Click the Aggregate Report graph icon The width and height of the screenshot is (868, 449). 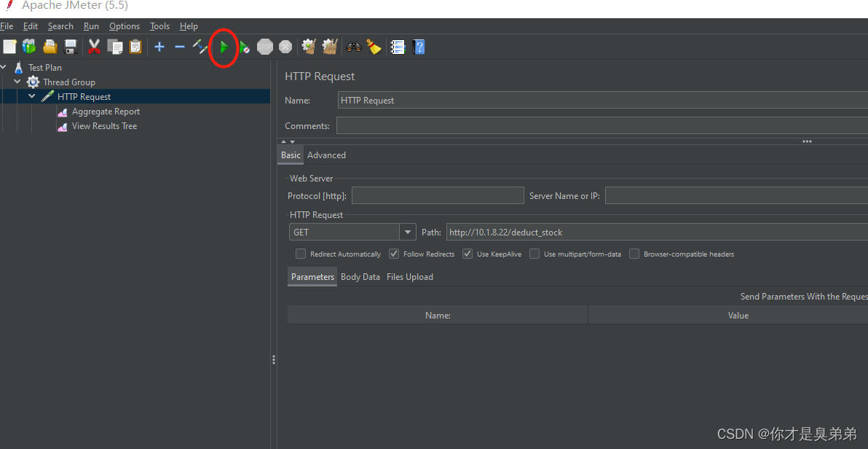63,112
